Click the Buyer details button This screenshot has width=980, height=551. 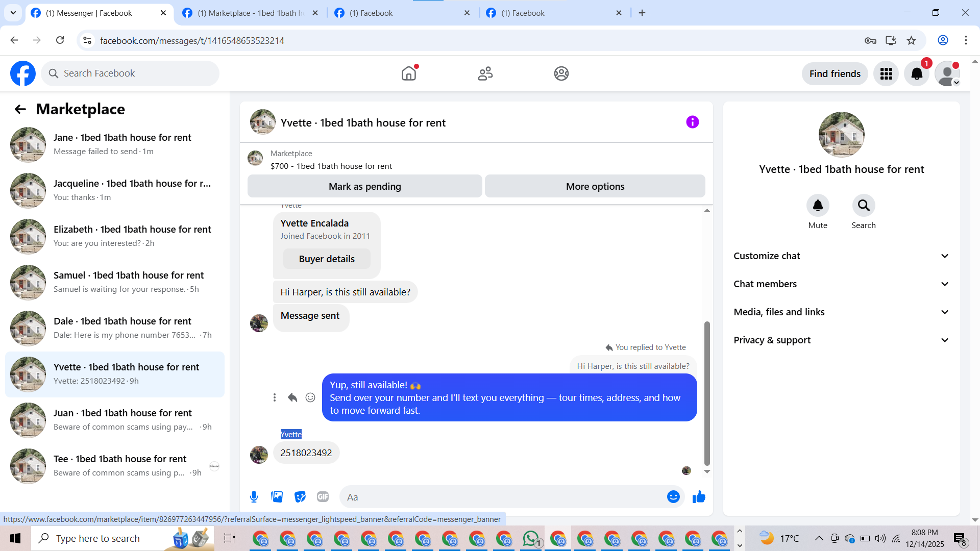(x=327, y=259)
